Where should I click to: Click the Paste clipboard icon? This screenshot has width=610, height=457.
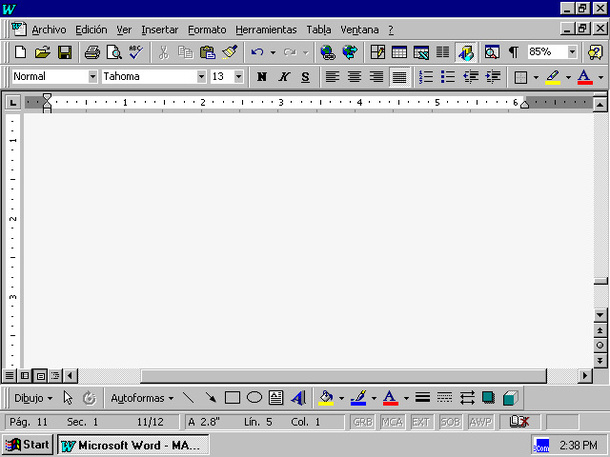click(207, 52)
